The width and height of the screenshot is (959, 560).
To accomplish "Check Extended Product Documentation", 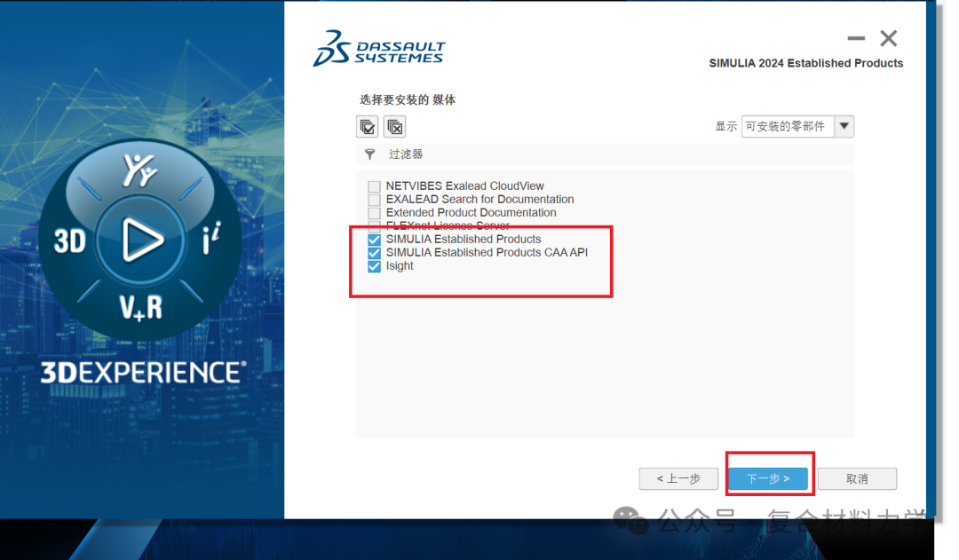I will pos(374,213).
